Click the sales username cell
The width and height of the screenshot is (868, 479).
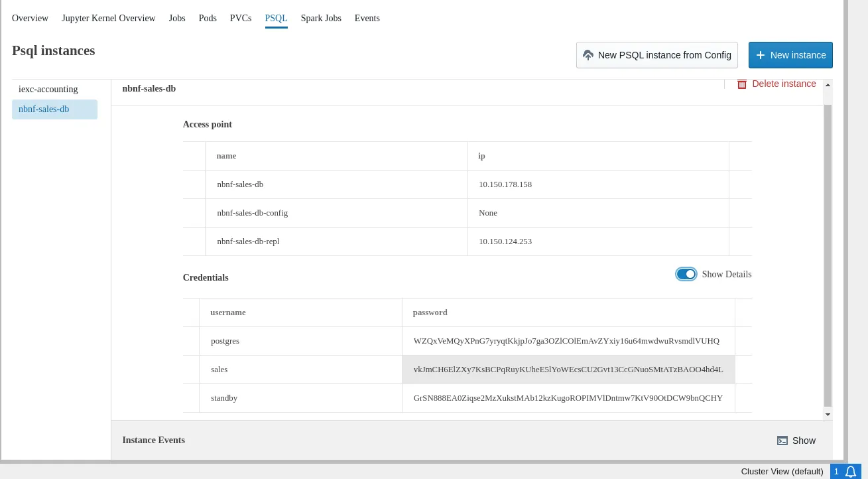[x=300, y=370]
